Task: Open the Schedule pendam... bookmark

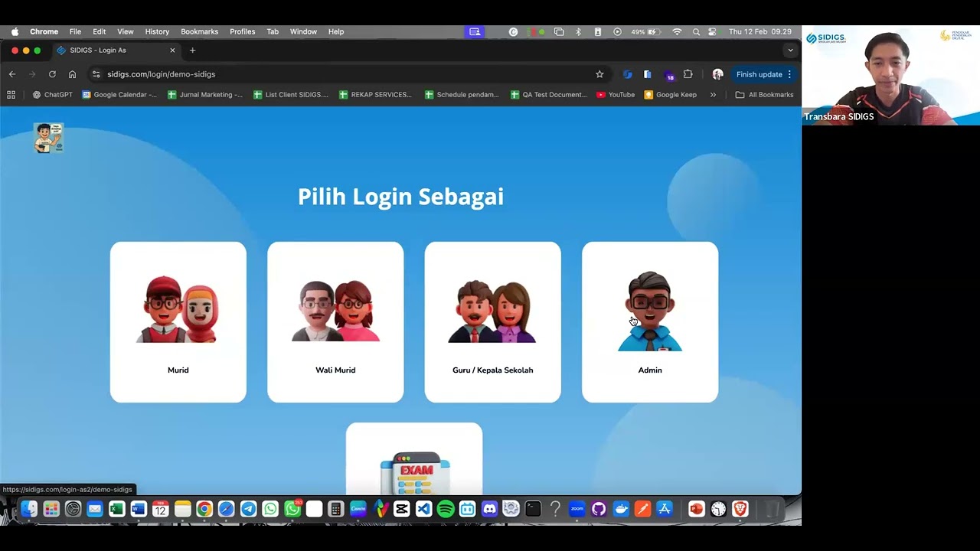Action: (462, 95)
